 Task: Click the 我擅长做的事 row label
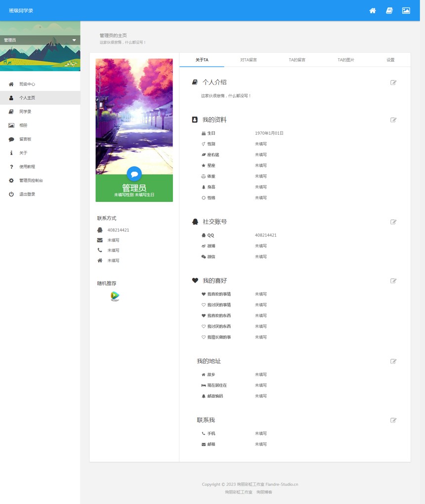coord(219,337)
